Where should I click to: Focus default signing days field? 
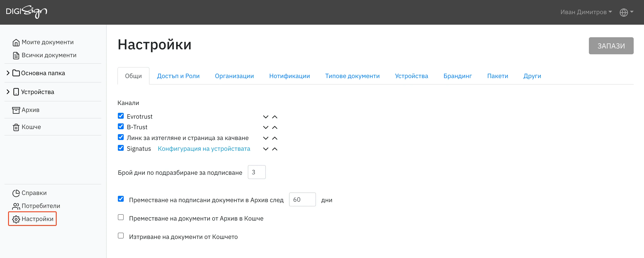click(257, 172)
